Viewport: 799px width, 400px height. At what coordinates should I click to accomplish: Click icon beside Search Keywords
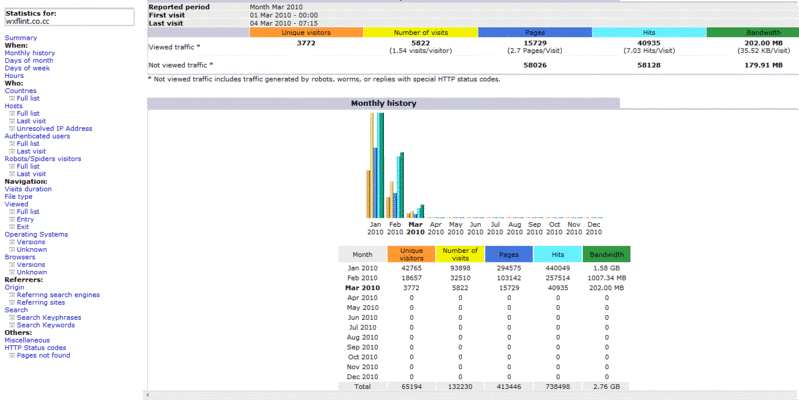pyautogui.click(x=12, y=325)
